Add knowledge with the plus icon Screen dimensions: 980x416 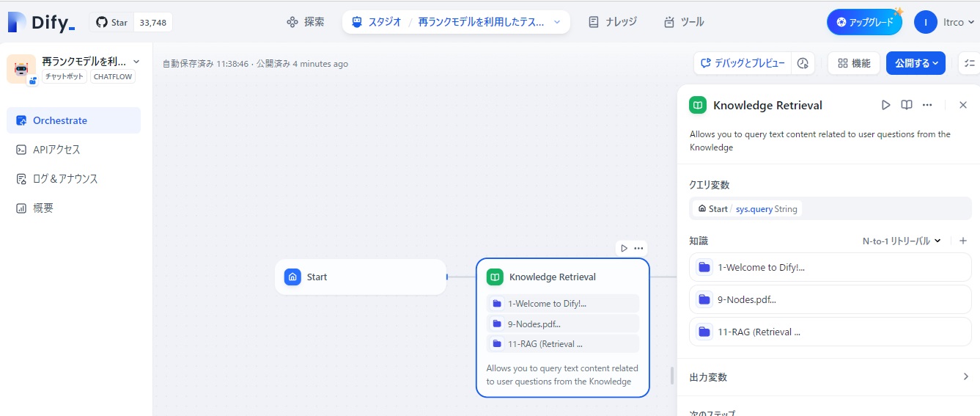click(963, 241)
